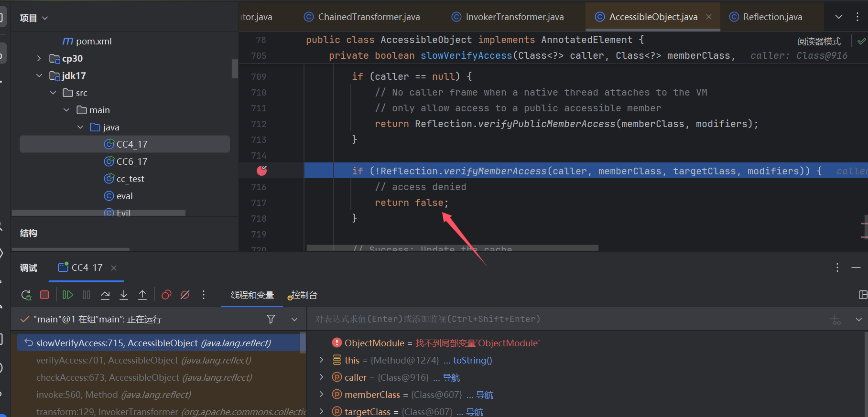
Task: Show the hidden editor tabs dropdown
Action: [839, 17]
